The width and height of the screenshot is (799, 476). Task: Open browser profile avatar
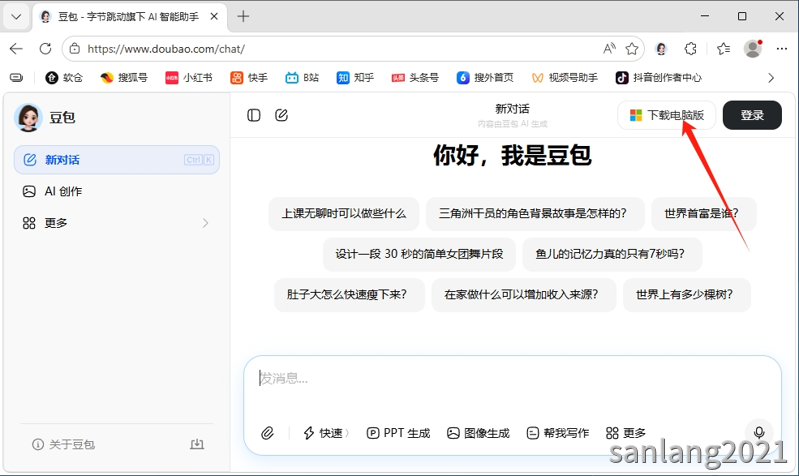point(753,49)
